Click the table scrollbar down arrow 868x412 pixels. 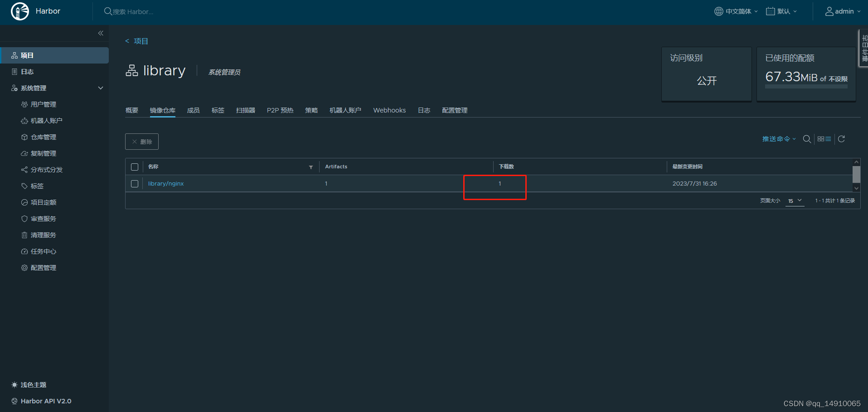[856, 188]
